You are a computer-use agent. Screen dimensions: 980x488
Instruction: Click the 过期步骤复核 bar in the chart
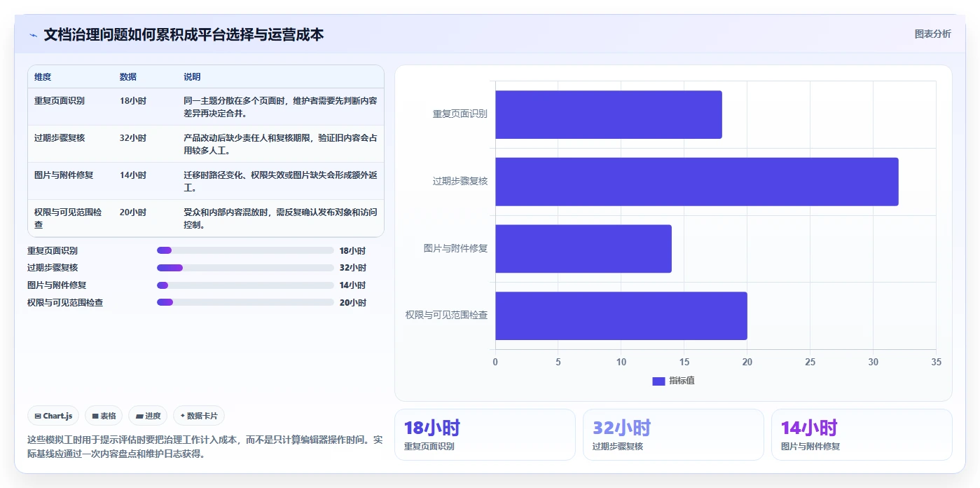(x=696, y=182)
